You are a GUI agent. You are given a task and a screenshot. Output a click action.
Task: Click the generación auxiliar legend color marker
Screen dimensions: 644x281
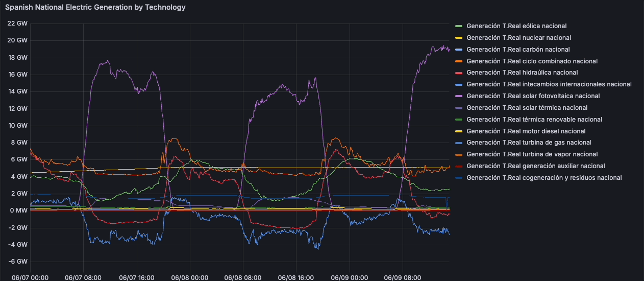(459, 166)
